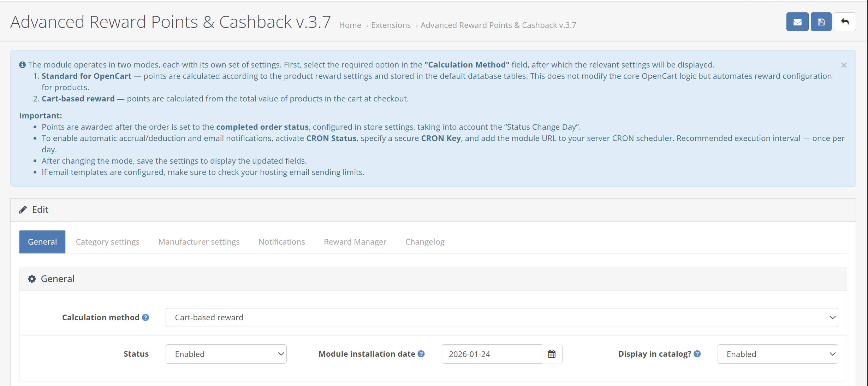This screenshot has width=868, height=386.
Task: Open Display in catalog help icon
Action: [697, 354]
